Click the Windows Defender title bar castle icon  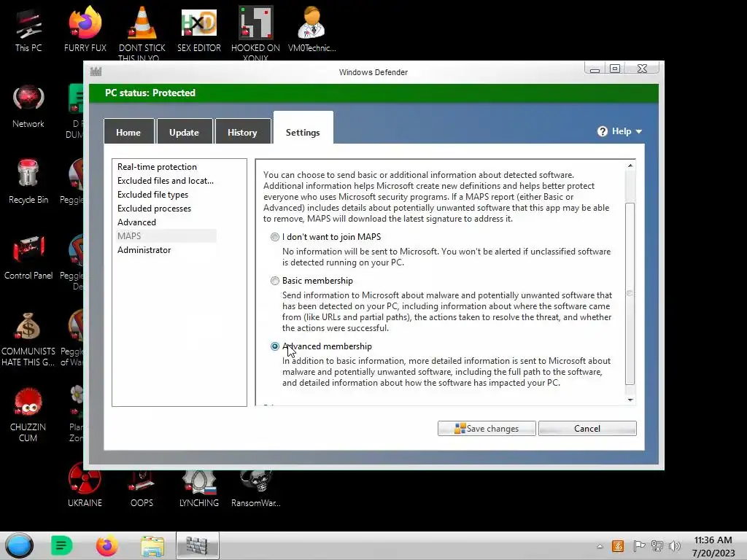coord(96,71)
